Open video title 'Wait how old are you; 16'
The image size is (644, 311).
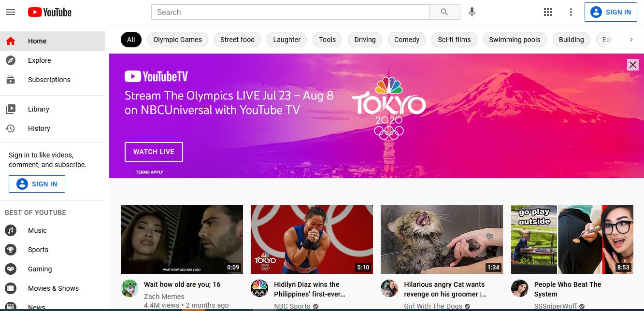[182, 284]
